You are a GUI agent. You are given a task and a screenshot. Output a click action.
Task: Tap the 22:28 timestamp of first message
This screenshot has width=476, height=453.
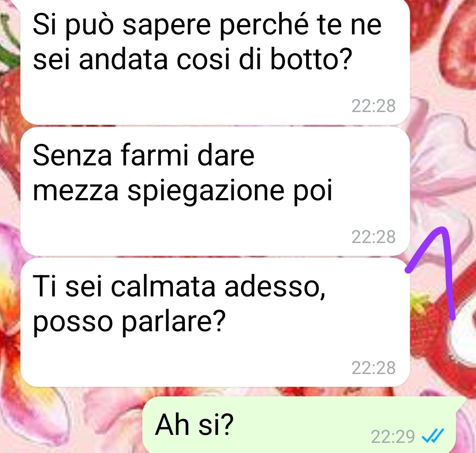(373, 106)
